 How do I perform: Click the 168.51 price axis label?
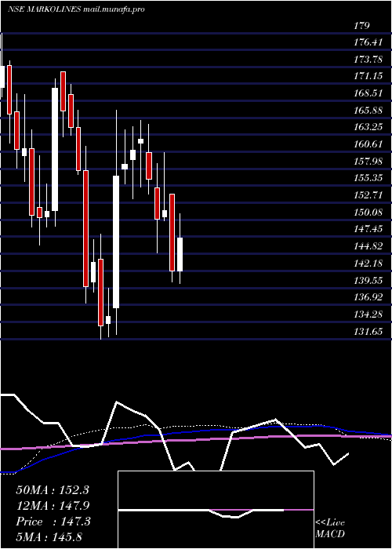coord(368,93)
